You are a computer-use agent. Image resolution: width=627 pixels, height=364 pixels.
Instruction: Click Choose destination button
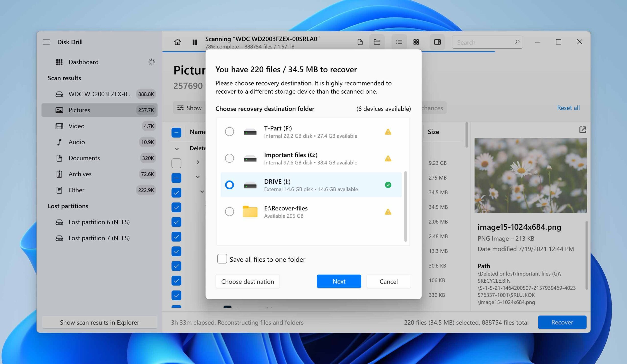click(247, 281)
